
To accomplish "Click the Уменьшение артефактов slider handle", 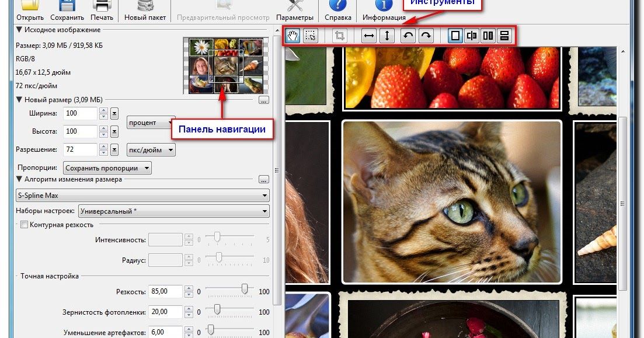I will click(210, 330).
